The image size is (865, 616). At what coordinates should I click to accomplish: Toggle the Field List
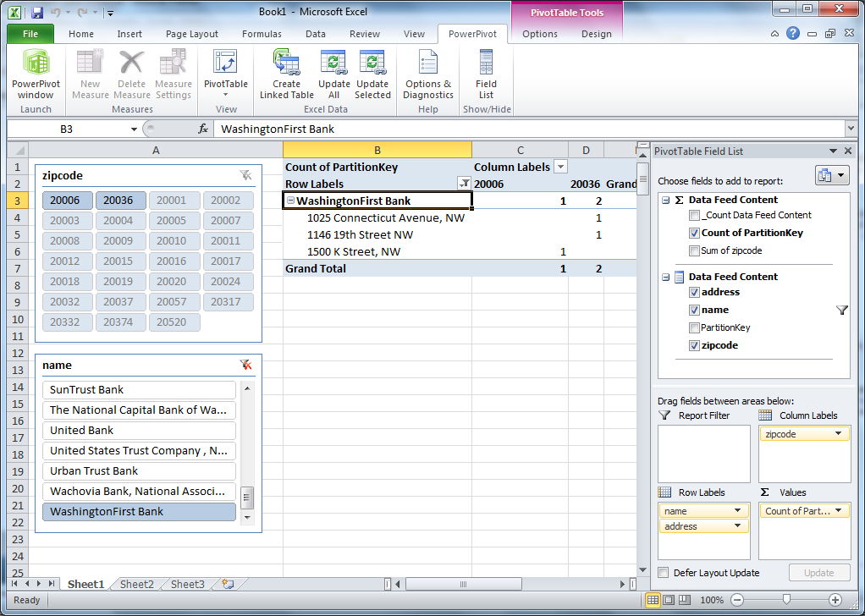486,74
